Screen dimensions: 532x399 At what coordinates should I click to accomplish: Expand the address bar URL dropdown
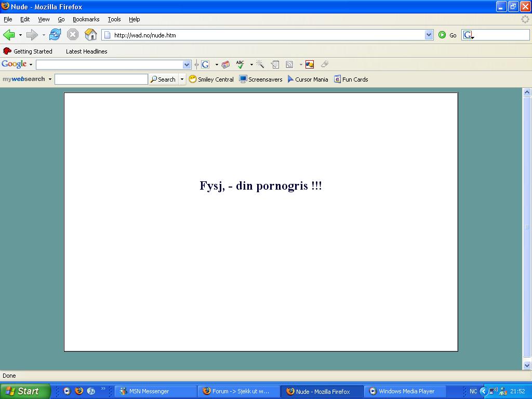point(429,35)
